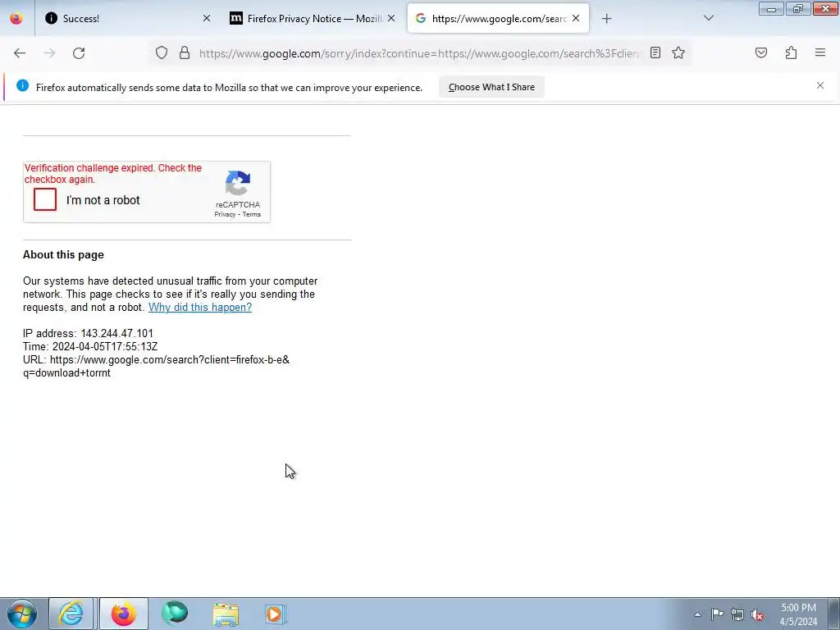Close the Firefox Privacy Notice tab
Viewport: 840px width, 630px height.
[x=391, y=18]
